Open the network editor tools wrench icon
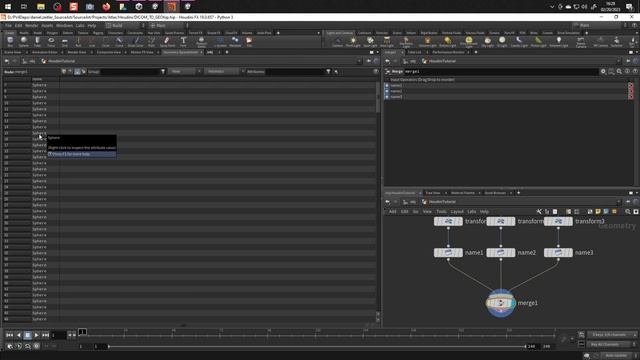The image size is (640, 360). tap(539, 211)
